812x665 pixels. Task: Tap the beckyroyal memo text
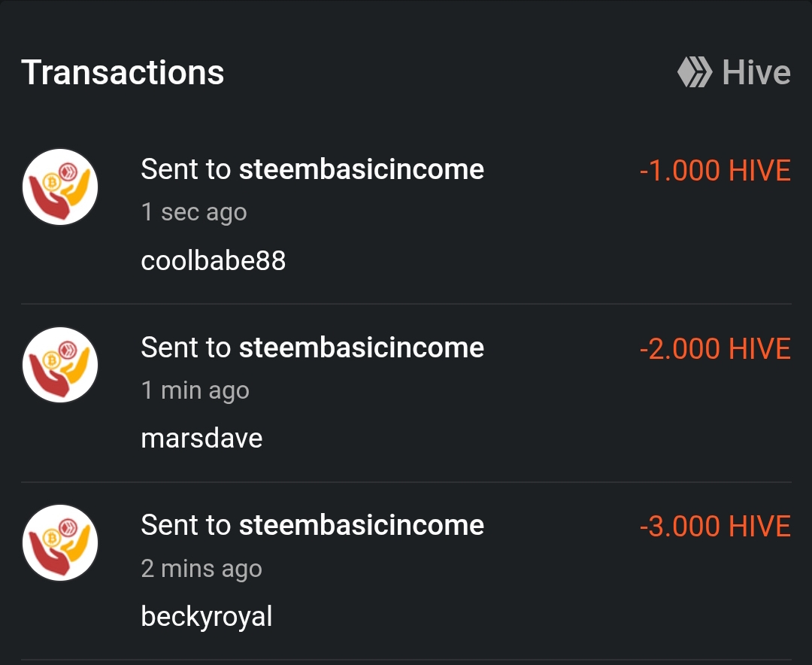[206, 617]
